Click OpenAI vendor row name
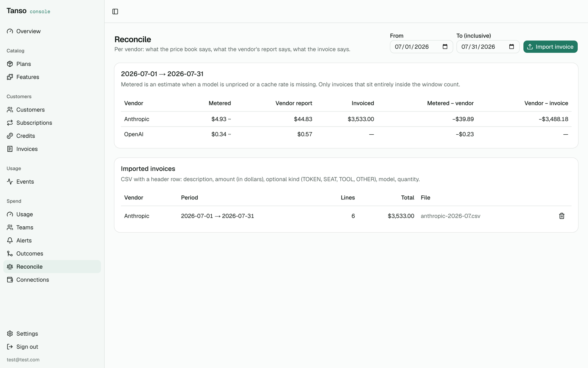The width and height of the screenshot is (588, 368). 134,134
